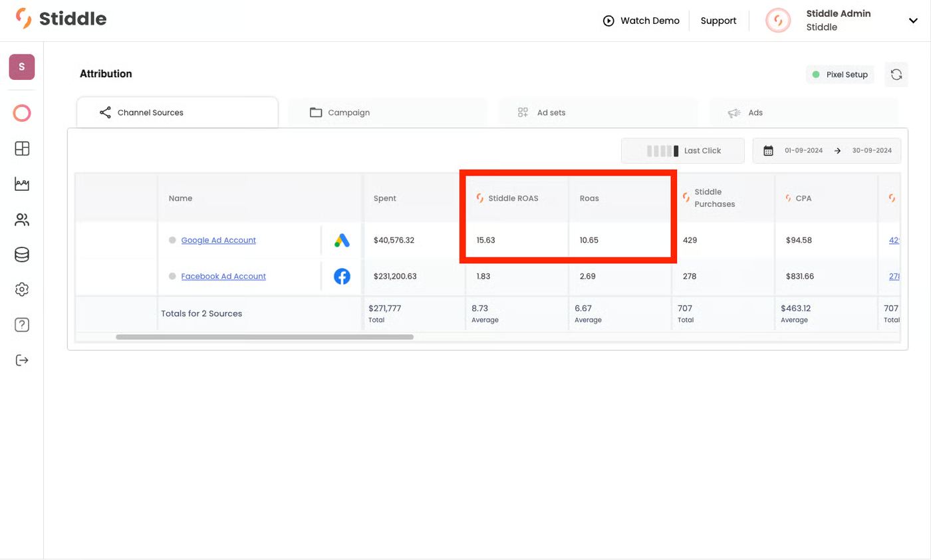Open the end date 30-09-2024 picker
The height and width of the screenshot is (560, 931).
click(872, 151)
